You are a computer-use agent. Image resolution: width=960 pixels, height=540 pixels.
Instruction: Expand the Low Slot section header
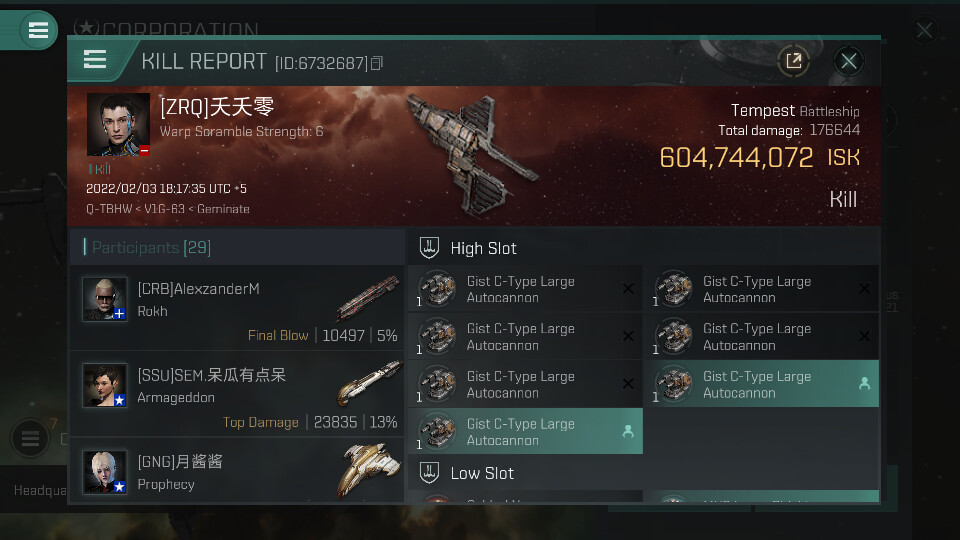coord(643,473)
